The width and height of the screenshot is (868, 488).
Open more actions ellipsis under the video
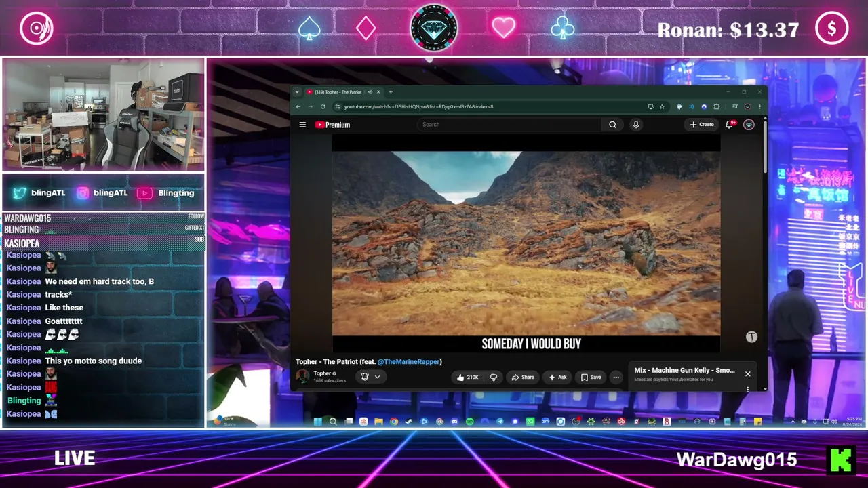(616, 378)
